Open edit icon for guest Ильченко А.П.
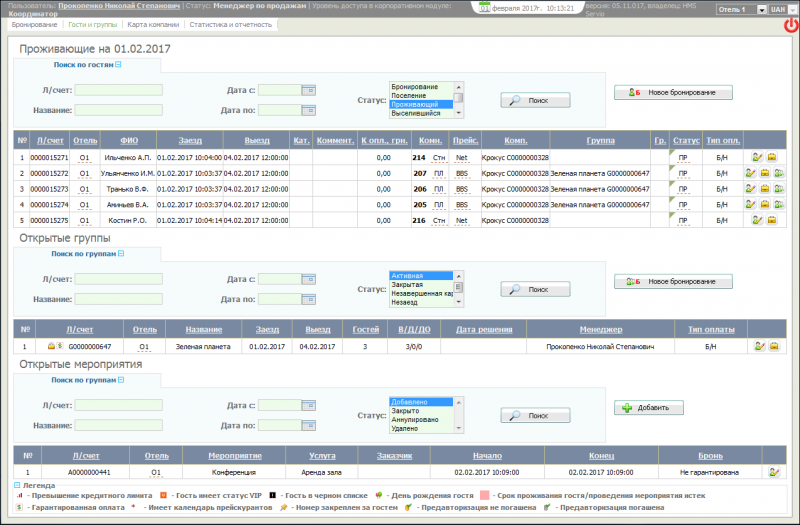This screenshot has width=800, height=525. tap(757, 158)
